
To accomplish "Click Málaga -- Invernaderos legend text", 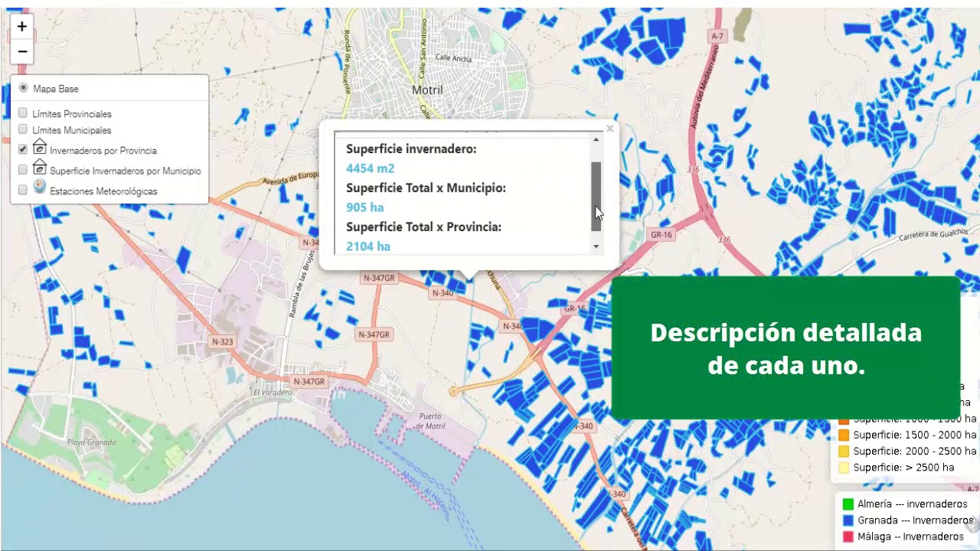I will point(910,536).
